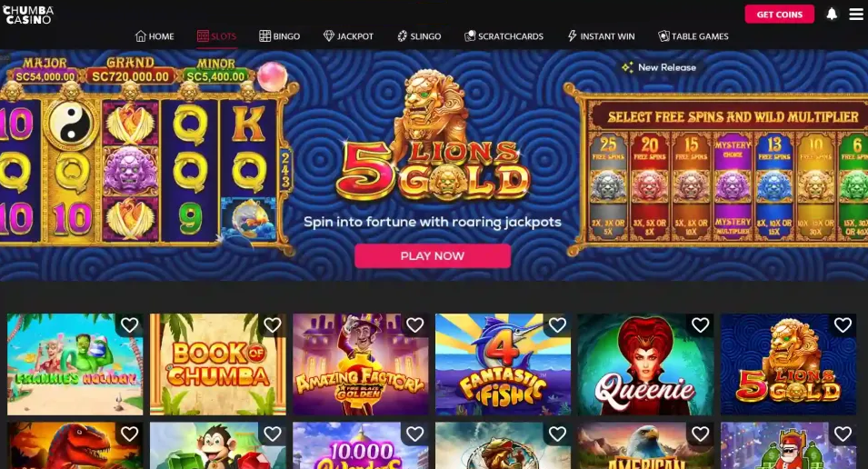This screenshot has height=469, width=868.
Task: Open the notifications bell icon
Action: (x=832, y=14)
